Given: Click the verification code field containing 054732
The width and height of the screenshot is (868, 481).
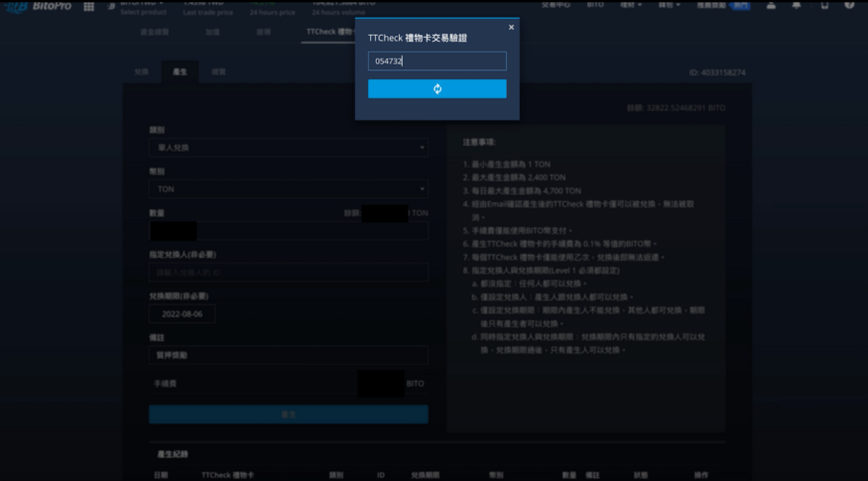Looking at the screenshot, I should tap(436, 60).
